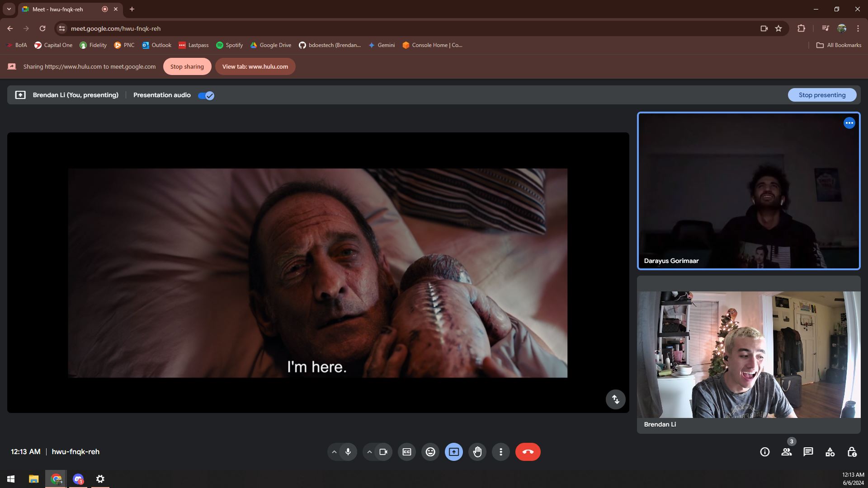Swap presentation tile layout icon
This screenshot has width=868, height=488.
click(615, 399)
